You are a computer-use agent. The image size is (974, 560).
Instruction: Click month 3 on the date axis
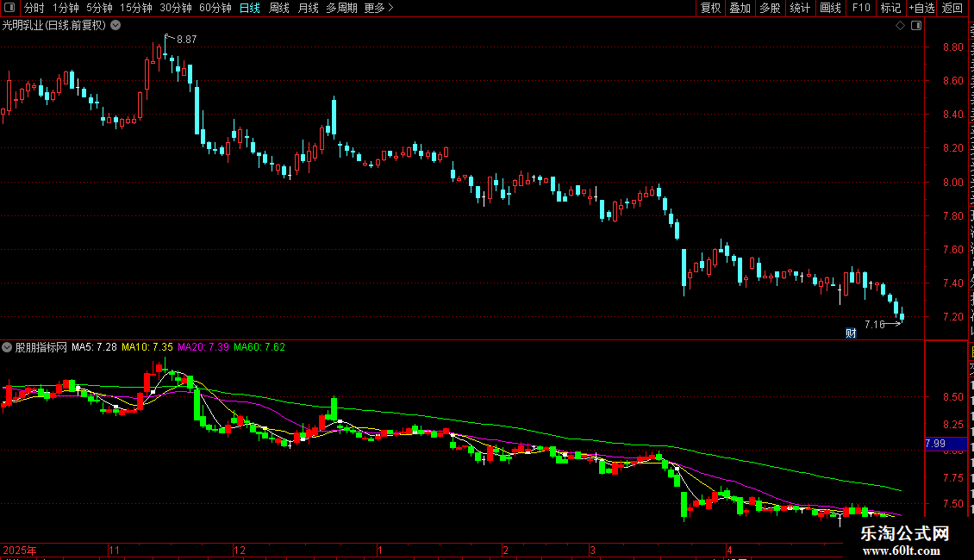[593, 550]
